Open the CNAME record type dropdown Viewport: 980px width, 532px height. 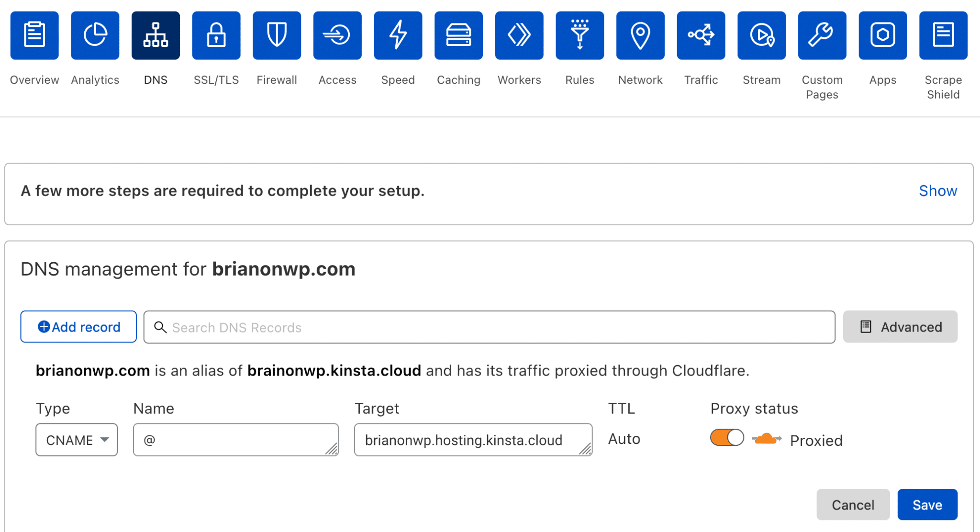[x=76, y=440]
